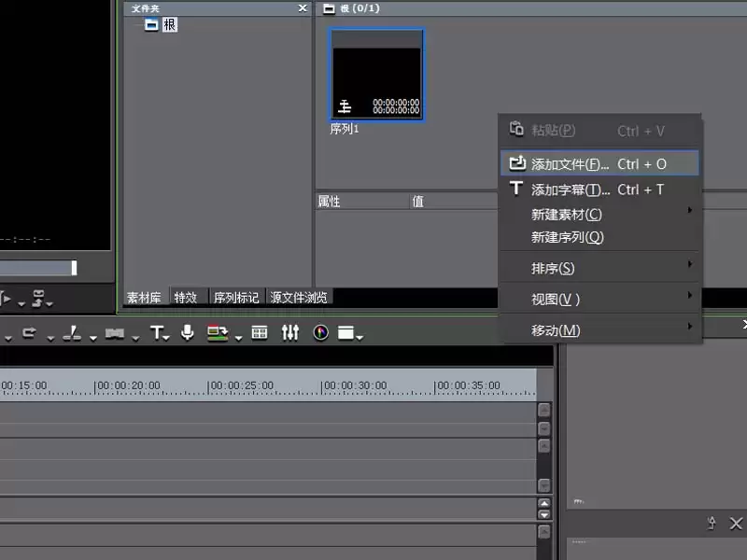Click the 属性 column header
Image resolution: width=747 pixels, height=560 pixels.
coord(362,202)
